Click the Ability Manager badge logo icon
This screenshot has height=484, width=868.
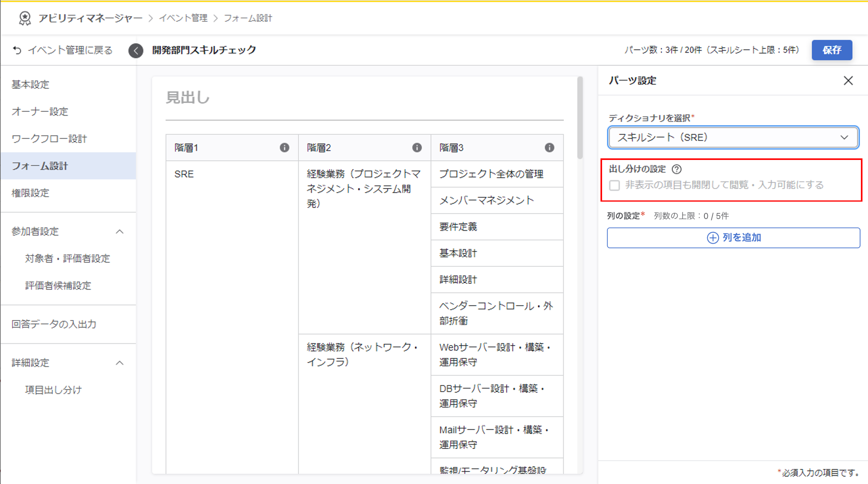click(x=25, y=18)
